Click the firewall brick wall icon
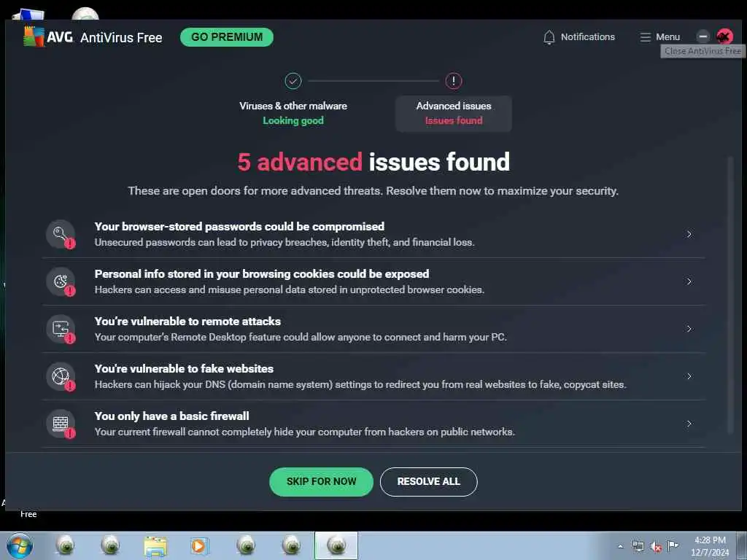Image resolution: width=747 pixels, height=560 pixels. [x=61, y=424]
